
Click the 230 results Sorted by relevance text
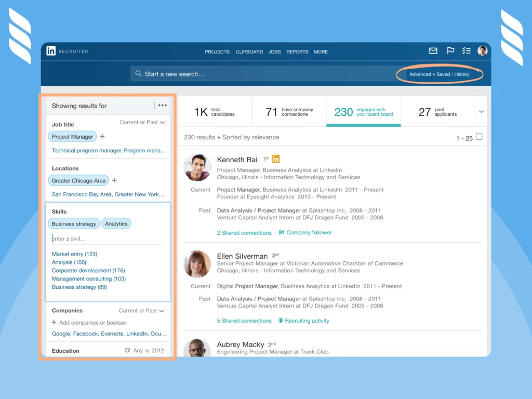tap(231, 137)
